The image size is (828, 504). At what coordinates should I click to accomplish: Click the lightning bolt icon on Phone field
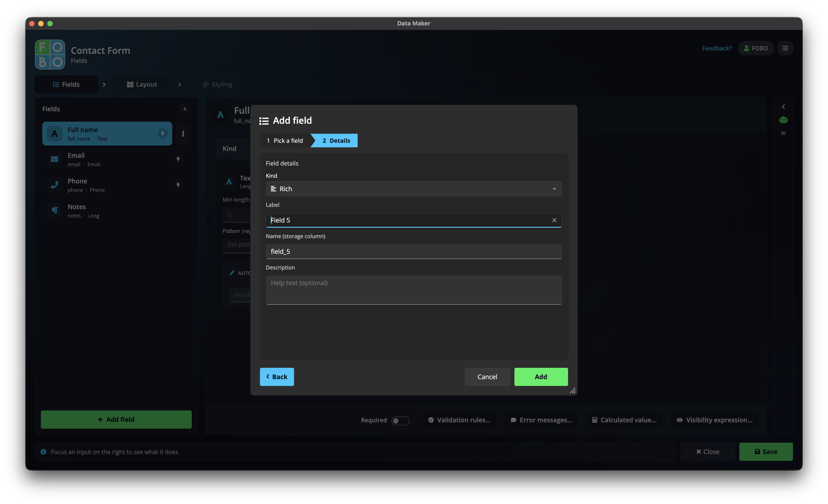pyautogui.click(x=178, y=185)
